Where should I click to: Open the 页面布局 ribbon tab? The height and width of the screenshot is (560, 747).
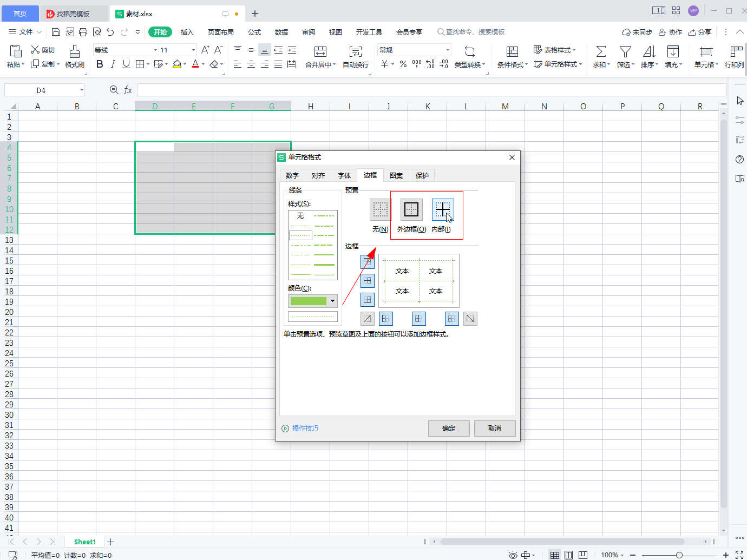coord(221,32)
